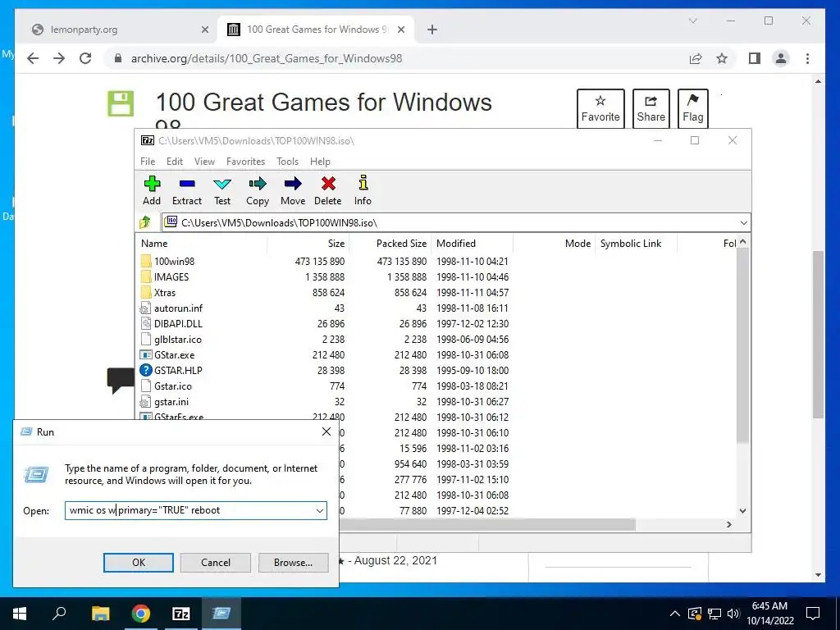Image resolution: width=840 pixels, height=630 pixels.
Task: Click the 7-Zip vertical scrollbar thumb
Action: point(742,345)
